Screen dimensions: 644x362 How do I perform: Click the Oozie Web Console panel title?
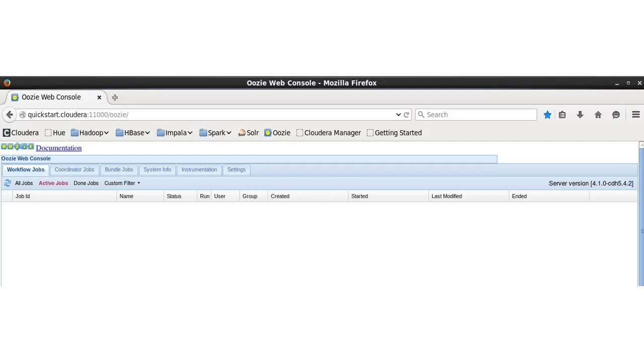(x=26, y=158)
